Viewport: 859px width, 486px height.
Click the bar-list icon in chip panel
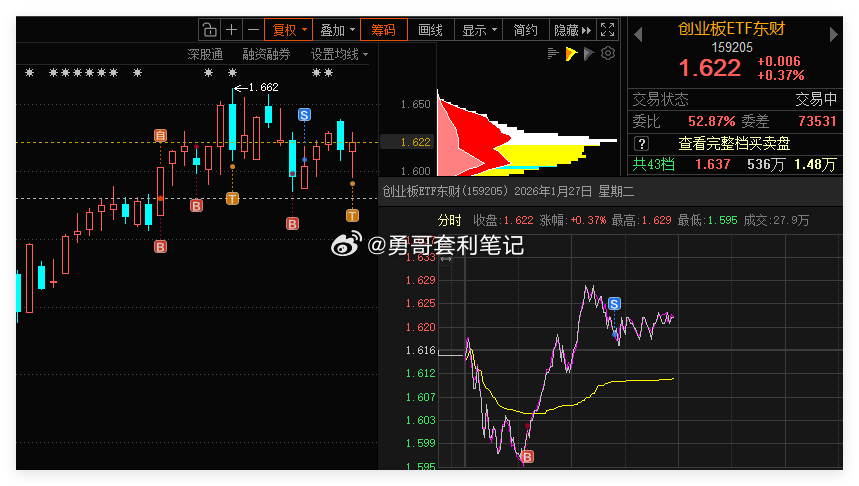pyautogui.click(x=553, y=54)
